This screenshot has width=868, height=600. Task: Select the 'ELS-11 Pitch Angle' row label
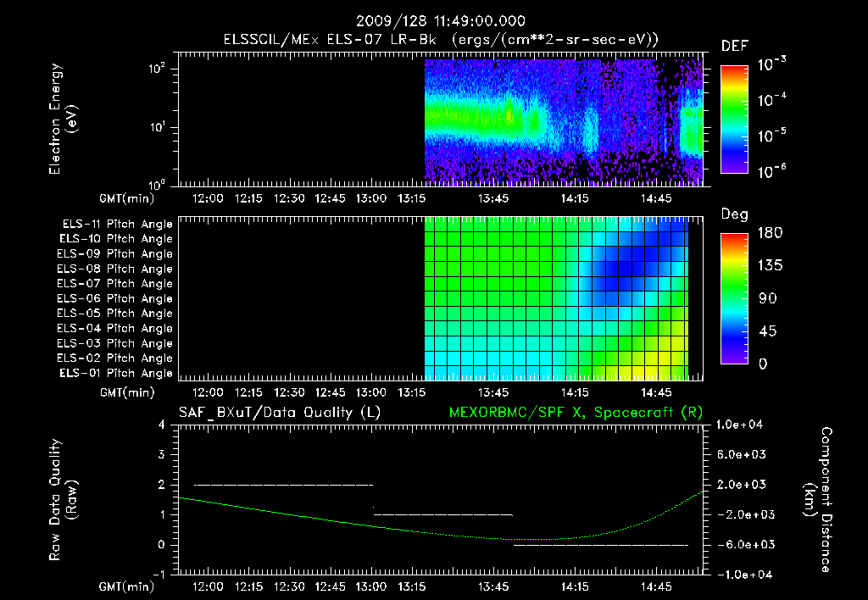click(x=117, y=225)
